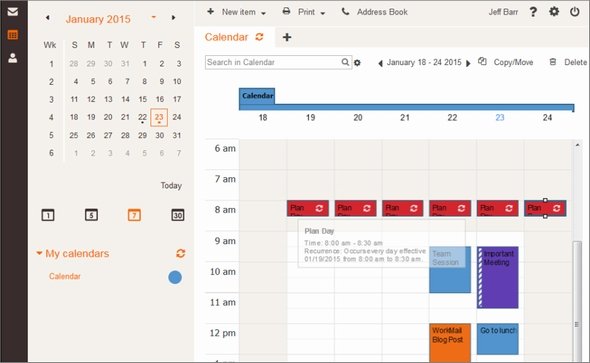The image size is (590, 363).
Task: Open the New item menu
Action: click(x=237, y=12)
